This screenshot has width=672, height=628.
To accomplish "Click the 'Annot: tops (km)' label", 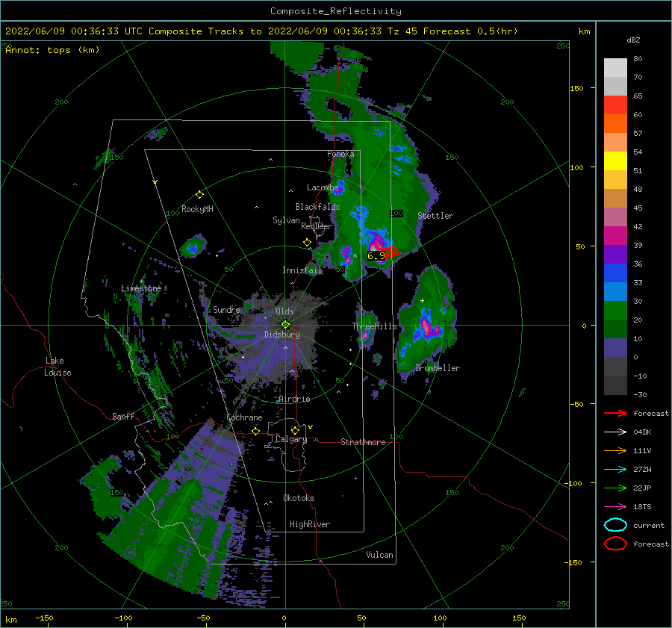I will (52, 50).
